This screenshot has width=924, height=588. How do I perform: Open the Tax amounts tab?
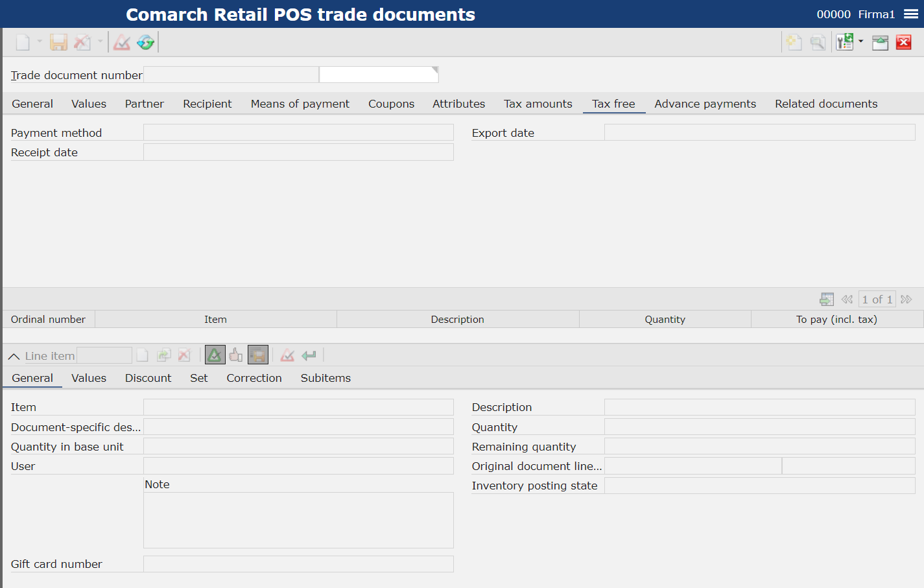point(538,104)
